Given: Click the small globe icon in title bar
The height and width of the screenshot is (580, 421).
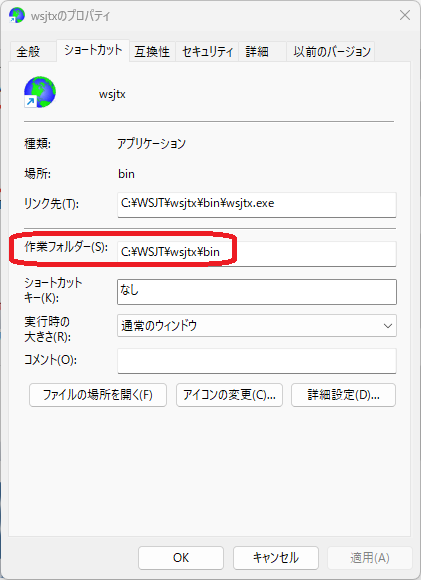Looking at the screenshot, I should coord(17,16).
